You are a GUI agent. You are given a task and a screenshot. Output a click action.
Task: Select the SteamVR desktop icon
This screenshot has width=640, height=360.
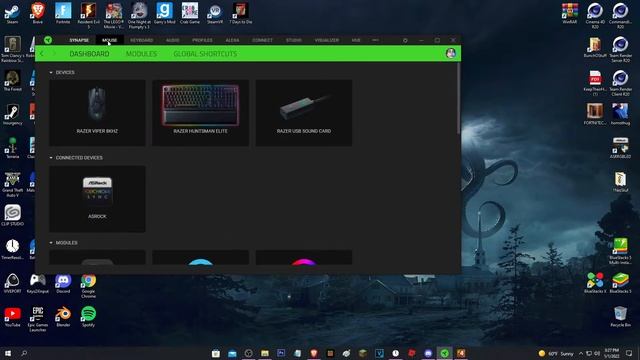(215, 13)
